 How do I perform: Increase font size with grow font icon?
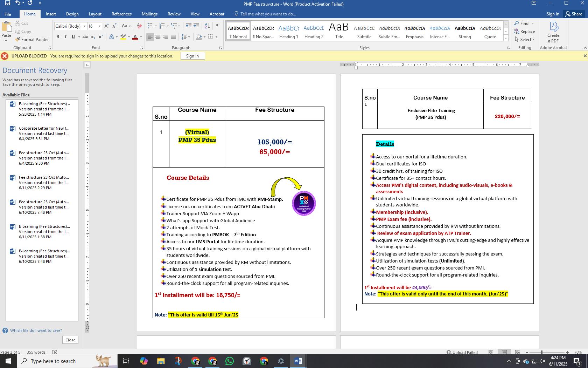tap(106, 26)
